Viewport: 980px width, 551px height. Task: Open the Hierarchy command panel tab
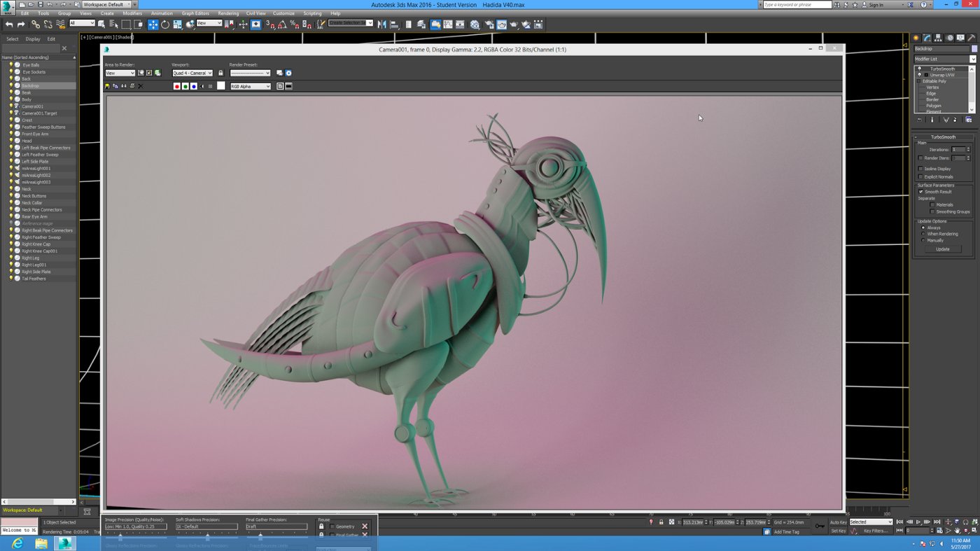(939, 38)
